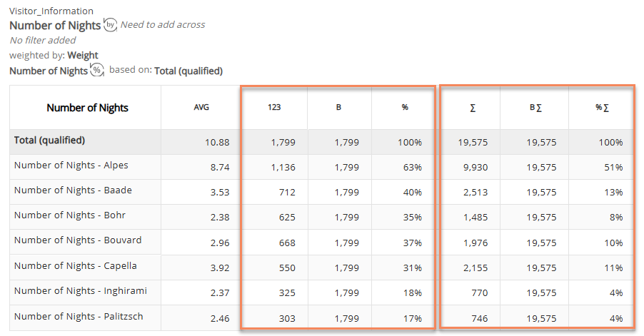Click percent value 63% for Alpes
Viewport: 644px width, 336px height.
(413, 168)
